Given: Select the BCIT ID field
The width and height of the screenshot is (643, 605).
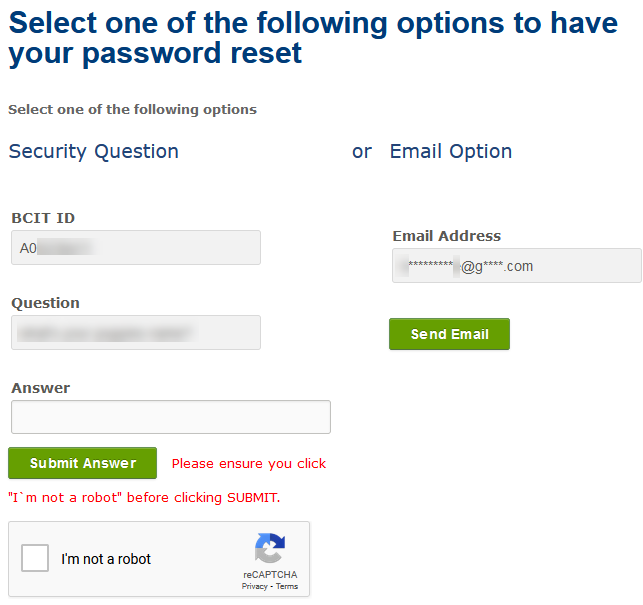Looking at the screenshot, I should pyautogui.click(x=136, y=247).
